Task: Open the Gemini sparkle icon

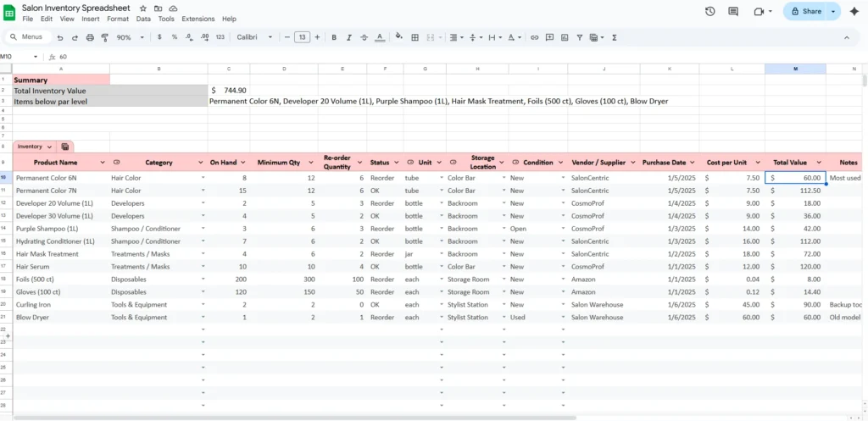Action: coord(854,11)
